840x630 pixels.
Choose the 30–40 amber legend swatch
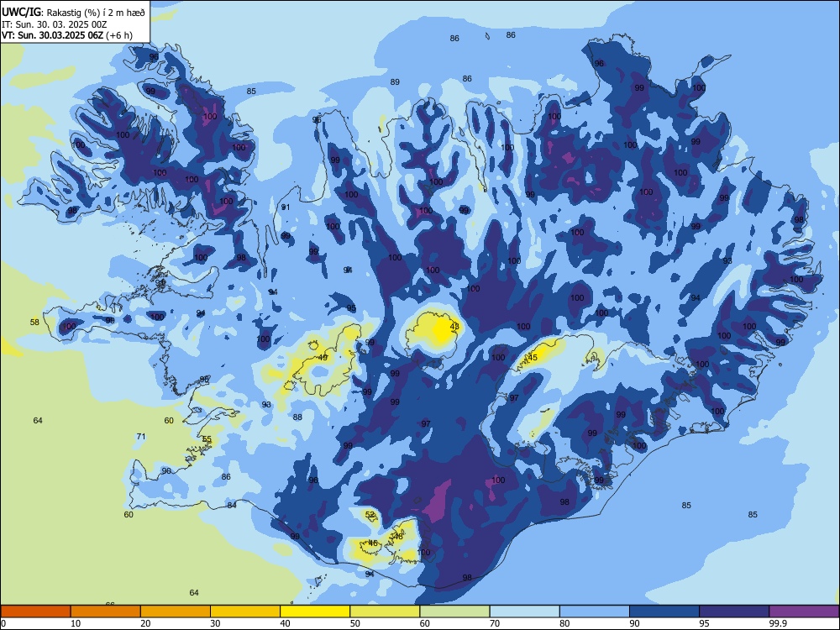click(245, 612)
